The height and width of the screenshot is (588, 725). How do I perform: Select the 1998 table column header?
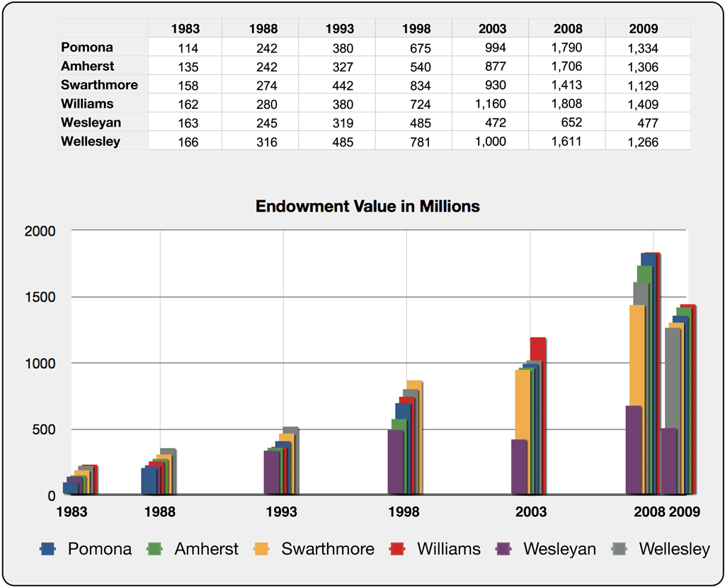click(413, 28)
